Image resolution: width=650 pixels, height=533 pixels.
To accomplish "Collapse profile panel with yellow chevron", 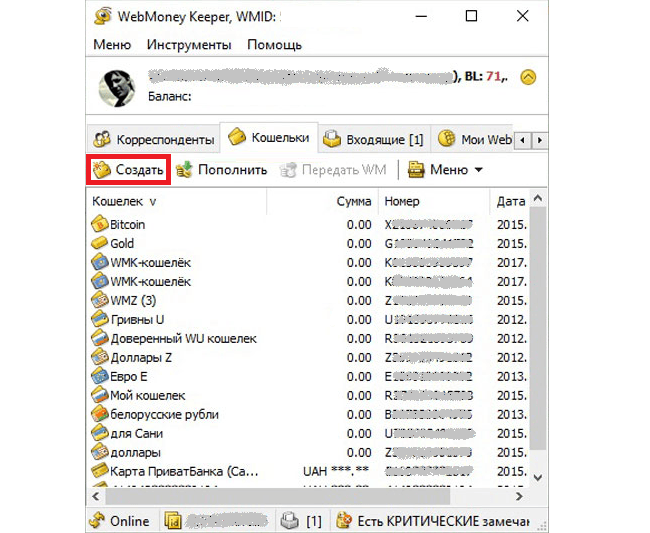I will (528, 78).
